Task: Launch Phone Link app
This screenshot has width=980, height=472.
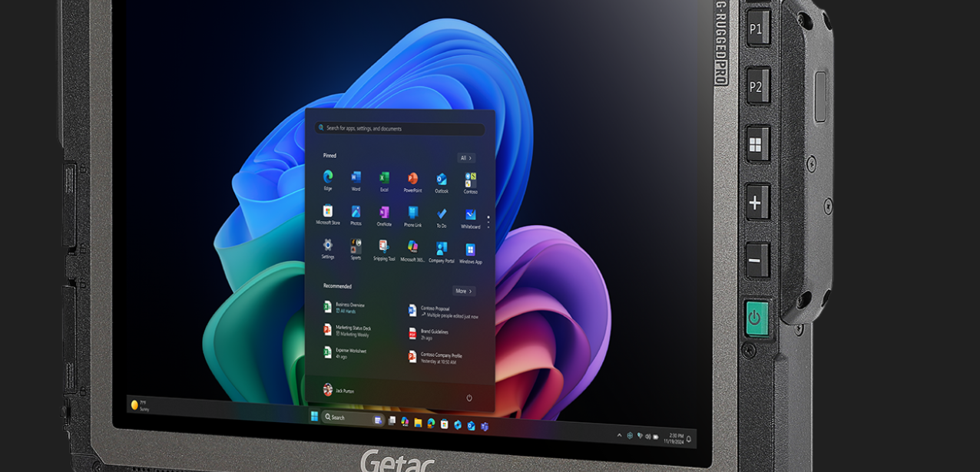Action: (412, 217)
